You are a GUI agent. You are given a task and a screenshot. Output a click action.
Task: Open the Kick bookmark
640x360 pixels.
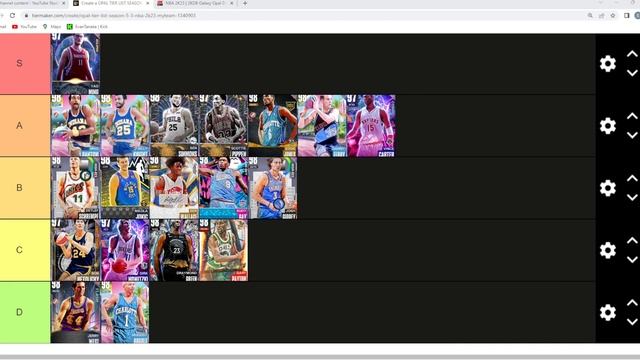87,27
